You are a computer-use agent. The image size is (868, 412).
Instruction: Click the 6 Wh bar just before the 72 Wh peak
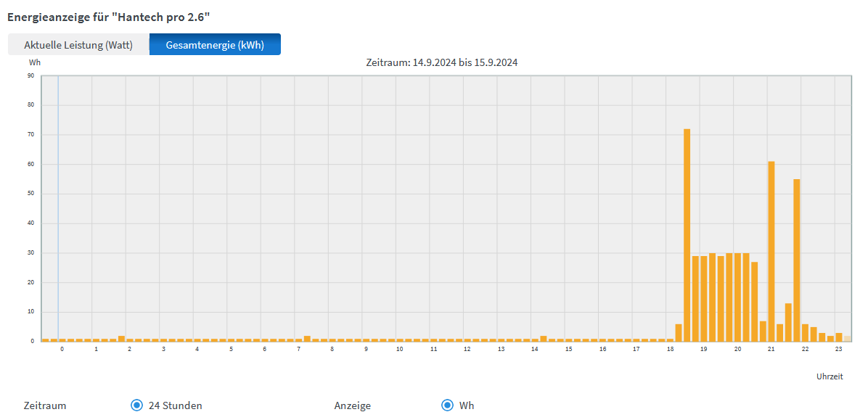(679, 332)
